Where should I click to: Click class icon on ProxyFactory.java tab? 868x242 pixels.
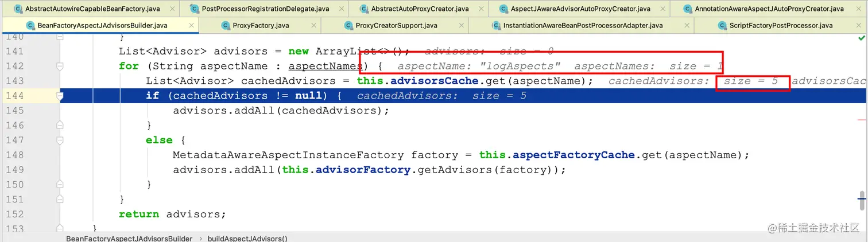click(224, 26)
